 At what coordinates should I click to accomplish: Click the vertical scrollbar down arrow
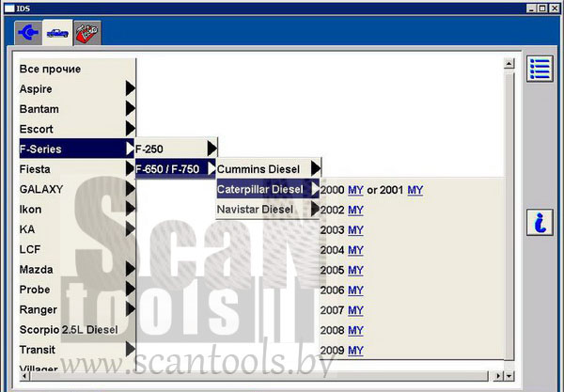[x=509, y=376]
